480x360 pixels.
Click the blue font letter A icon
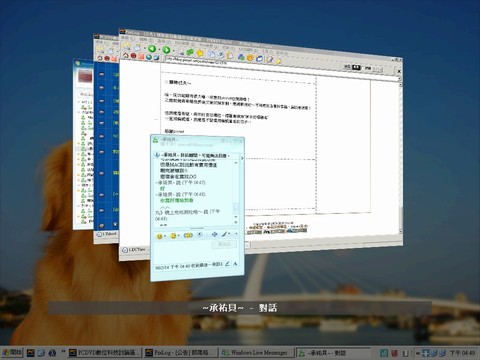[235, 264]
